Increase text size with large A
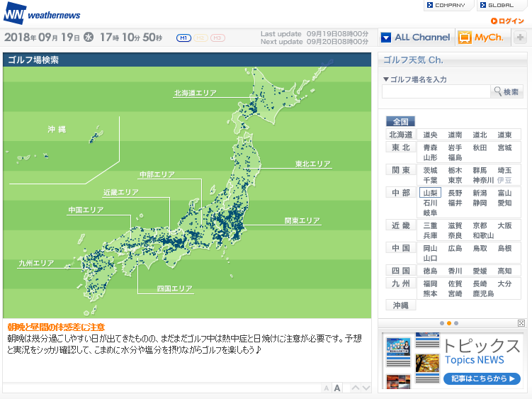 pyautogui.click(x=337, y=388)
